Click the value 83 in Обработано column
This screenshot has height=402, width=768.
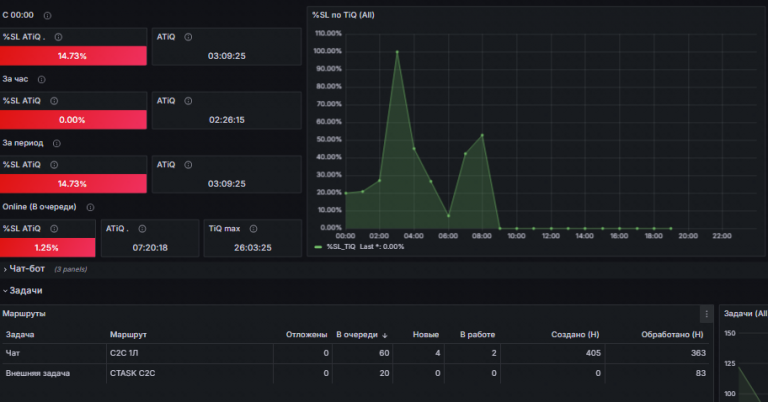[701, 373]
